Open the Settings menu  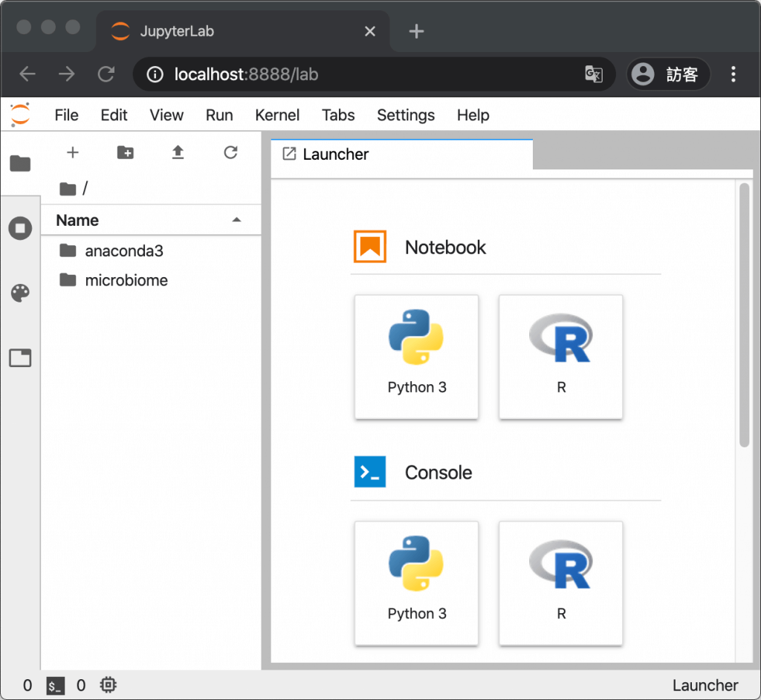pos(405,115)
